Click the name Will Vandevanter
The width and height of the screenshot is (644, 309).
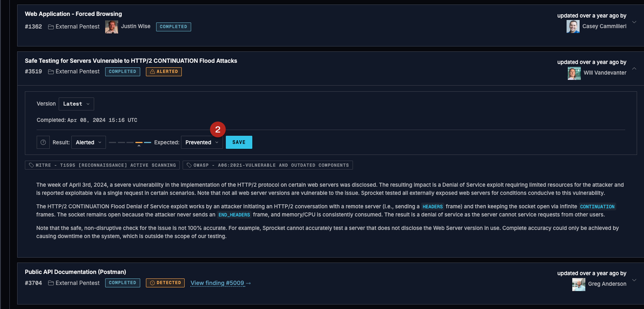click(605, 73)
